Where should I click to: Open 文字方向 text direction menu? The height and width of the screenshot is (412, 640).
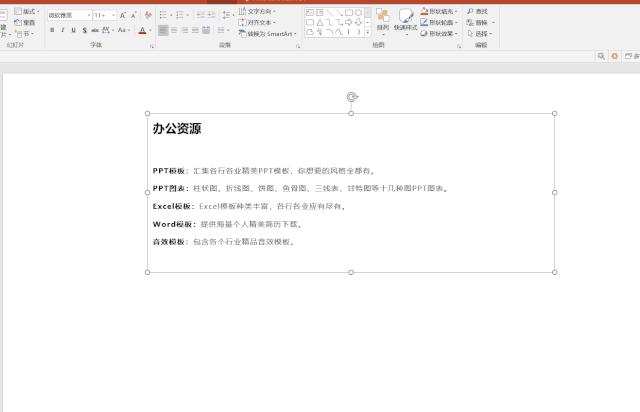click(x=257, y=11)
